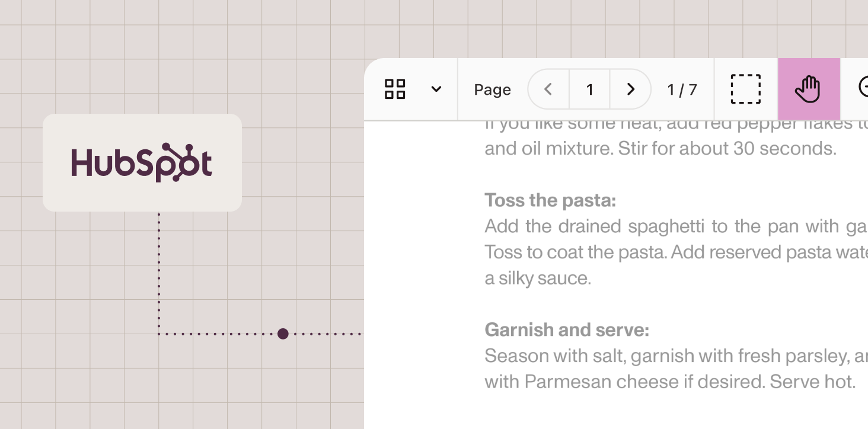Image resolution: width=868 pixels, height=429 pixels.
Task: Select the dashed rectangle snapshot tool
Action: point(745,89)
